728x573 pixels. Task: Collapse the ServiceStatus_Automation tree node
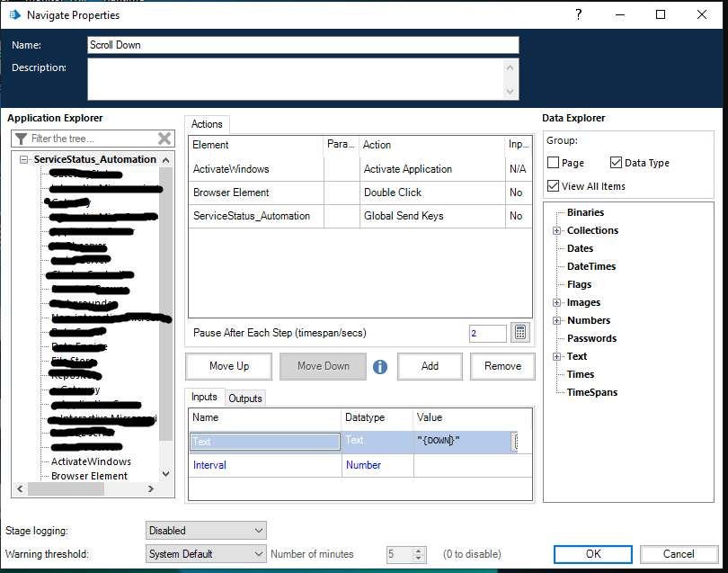pos(23,159)
